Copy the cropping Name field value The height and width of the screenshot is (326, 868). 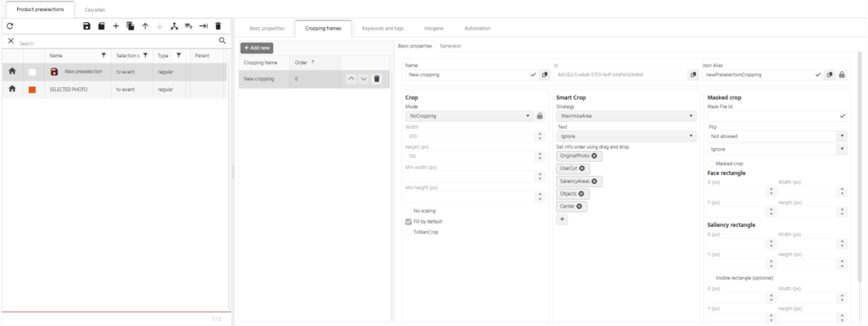[x=545, y=75]
